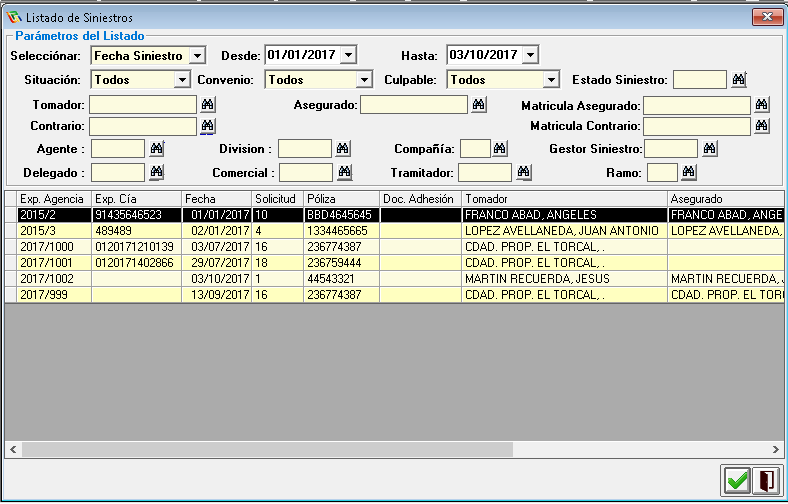Viewport: 788px width, 504px height.
Task: Expand the Situación dropdown
Action: click(x=182, y=79)
